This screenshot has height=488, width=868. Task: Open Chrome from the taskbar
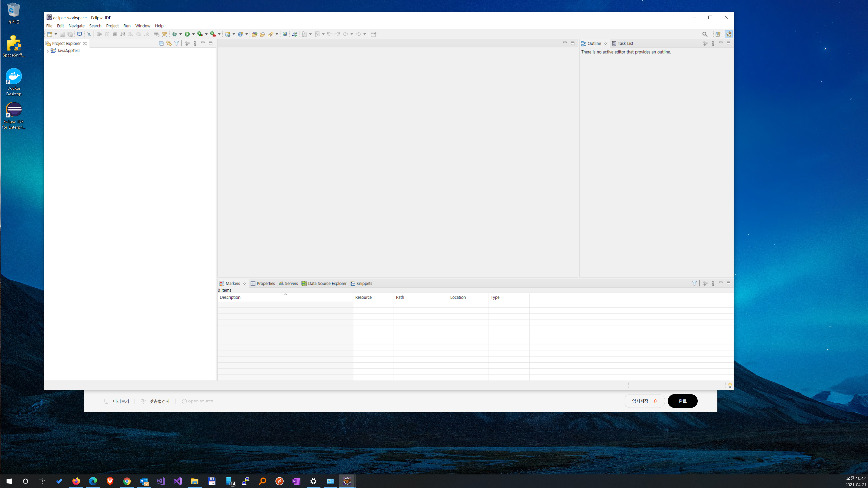127,481
